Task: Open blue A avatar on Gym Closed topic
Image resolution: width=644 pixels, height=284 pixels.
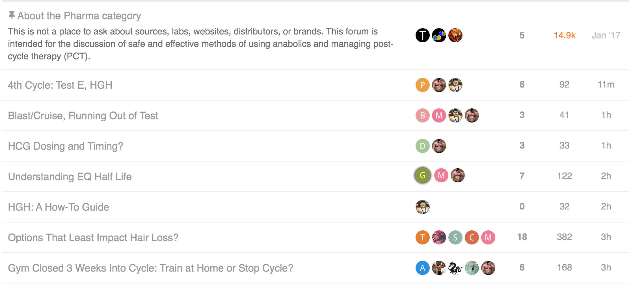Action: [422, 268]
